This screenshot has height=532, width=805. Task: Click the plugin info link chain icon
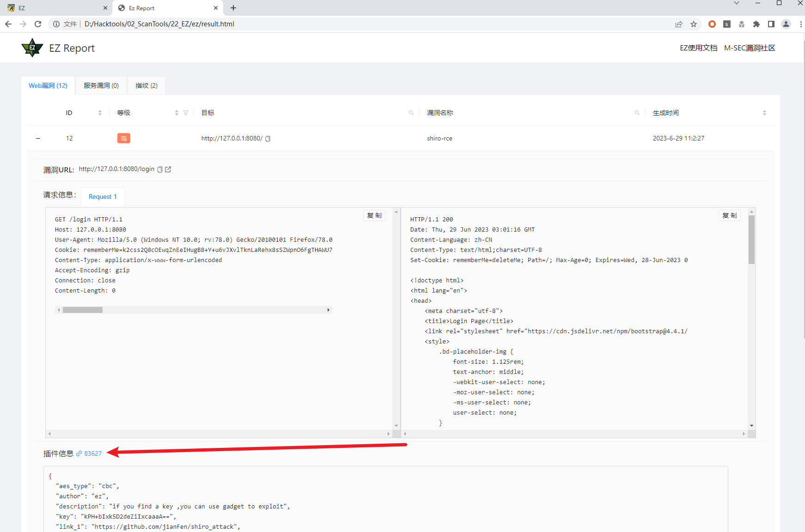coord(79,453)
